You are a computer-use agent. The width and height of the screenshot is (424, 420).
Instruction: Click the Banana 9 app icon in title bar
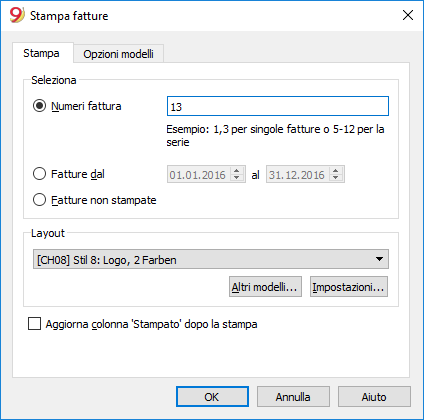pyautogui.click(x=17, y=15)
